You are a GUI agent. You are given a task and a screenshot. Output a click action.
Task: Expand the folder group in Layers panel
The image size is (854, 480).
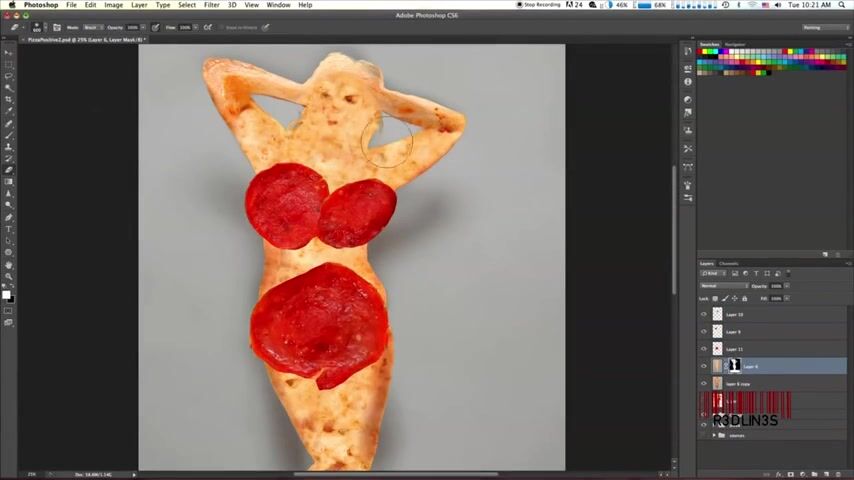coord(714,435)
